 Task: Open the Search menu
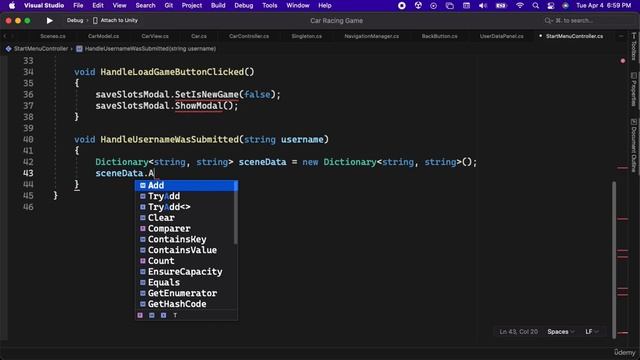tap(145, 6)
